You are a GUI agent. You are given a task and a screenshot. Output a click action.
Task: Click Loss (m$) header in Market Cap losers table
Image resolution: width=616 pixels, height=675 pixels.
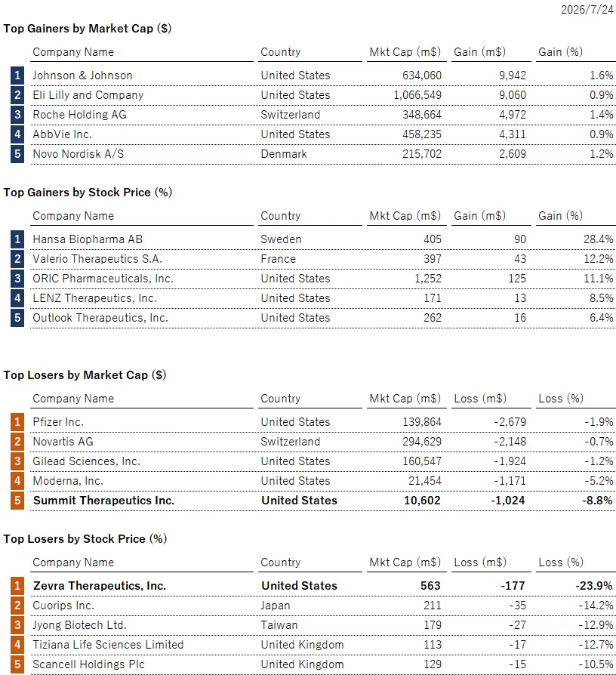click(x=480, y=399)
